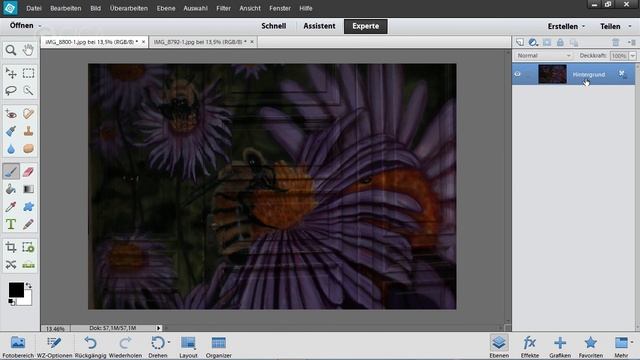Switch to the Assistent mode tab
This screenshot has height=360, width=640.
(319, 26)
